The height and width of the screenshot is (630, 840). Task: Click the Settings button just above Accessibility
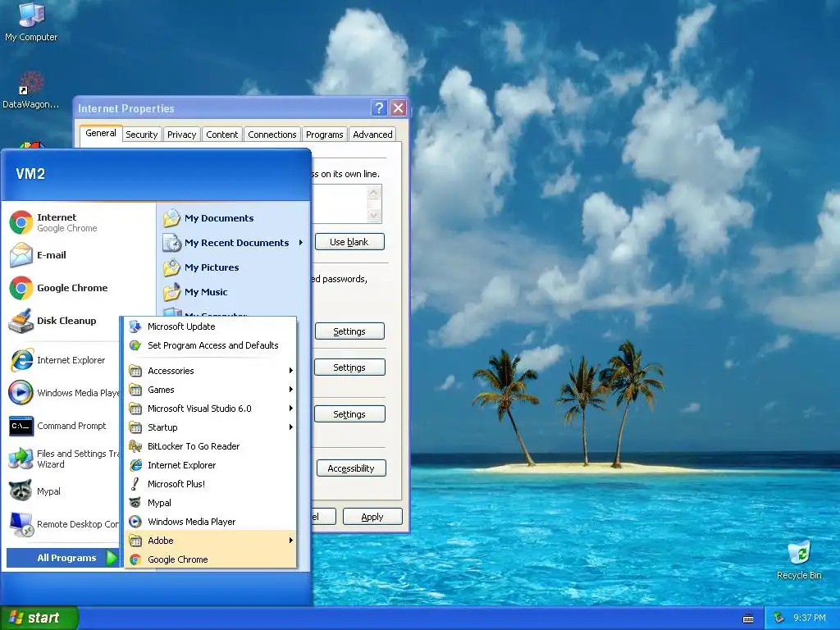click(x=349, y=414)
